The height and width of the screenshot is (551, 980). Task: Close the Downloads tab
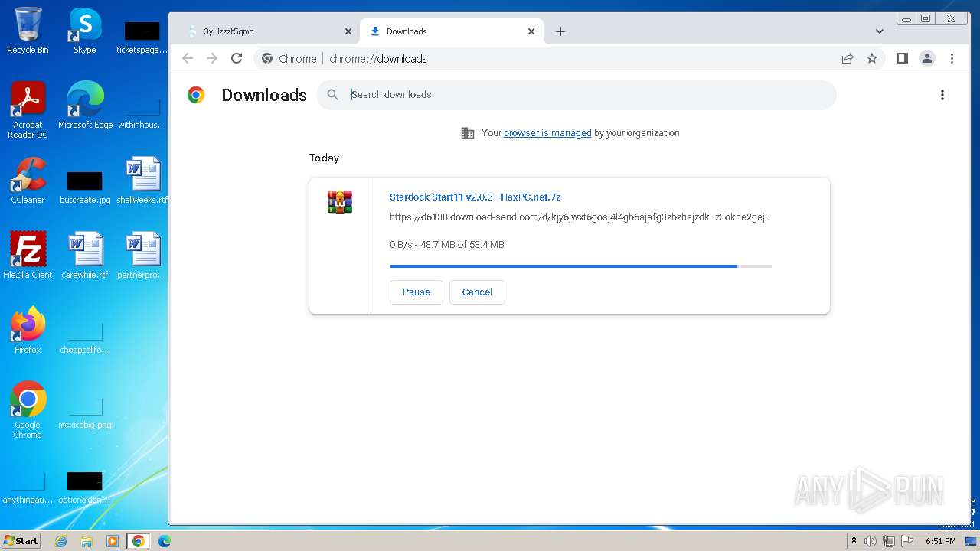tap(531, 31)
